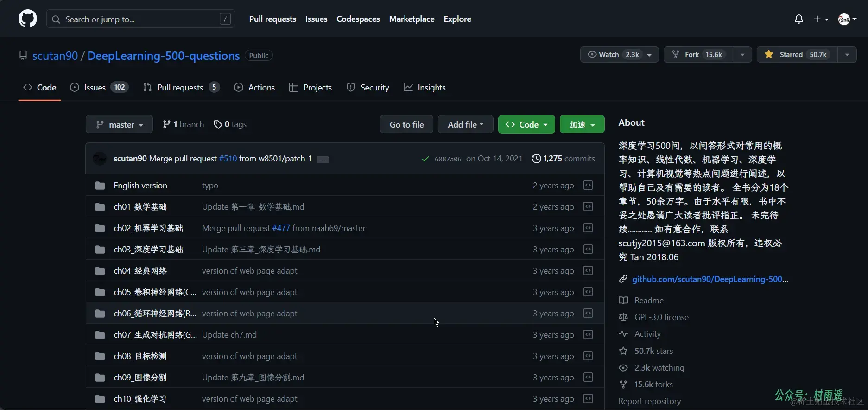
Task: Open Issues in the top navigation
Action: coord(316,19)
